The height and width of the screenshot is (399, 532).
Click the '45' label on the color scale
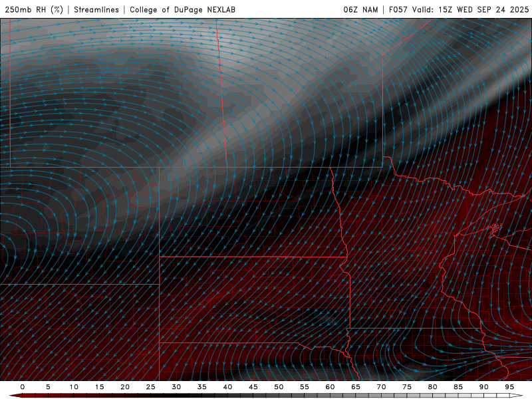253,387
